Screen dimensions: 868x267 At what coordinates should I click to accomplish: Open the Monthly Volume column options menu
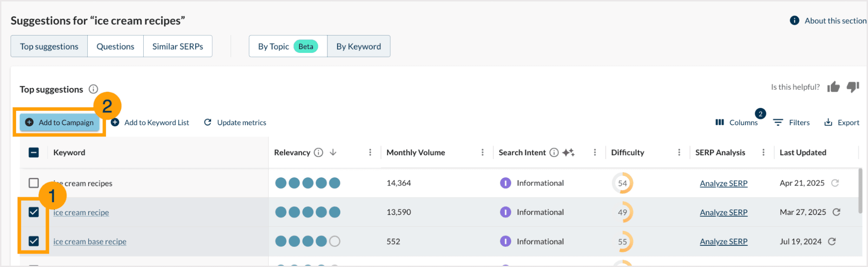[x=482, y=153]
